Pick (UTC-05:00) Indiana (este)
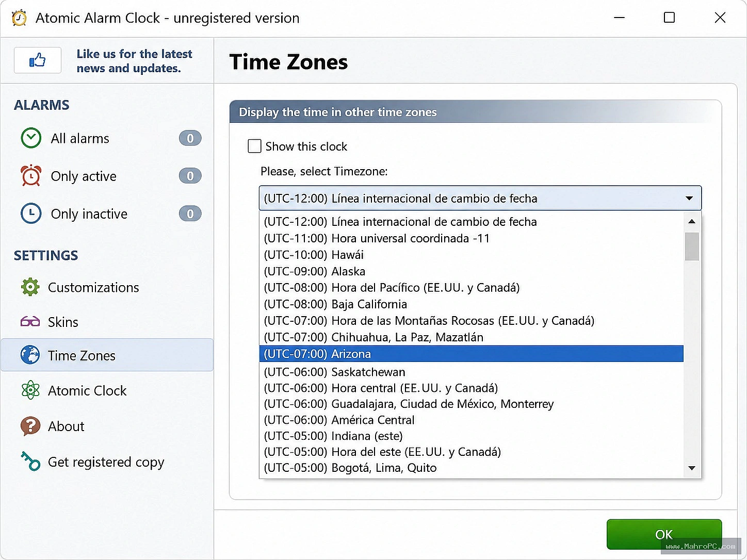The width and height of the screenshot is (747, 560). coord(471,436)
